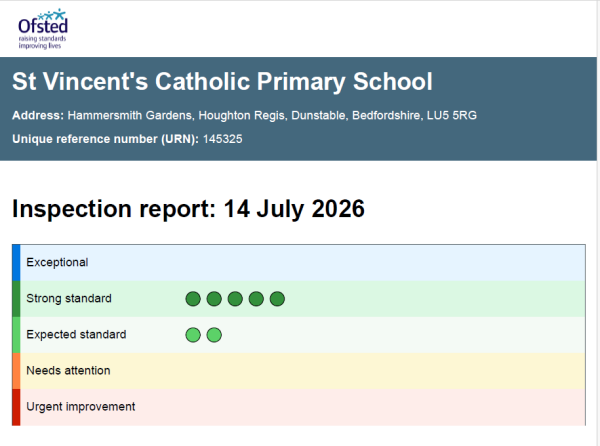Click the light green Expected standard color bar
The width and height of the screenshot is (600, 446).
pyautogui.click(x=16, y=335)
